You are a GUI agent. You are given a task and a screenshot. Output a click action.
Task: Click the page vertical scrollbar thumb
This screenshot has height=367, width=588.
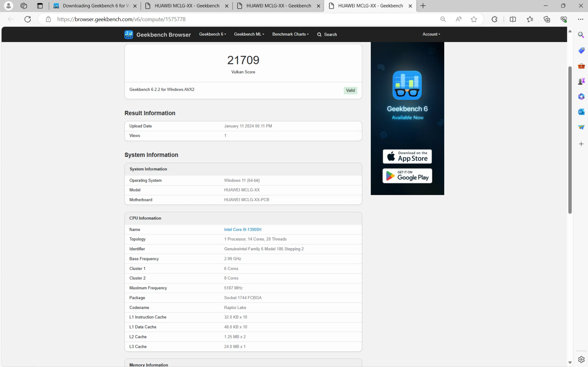(x=570, y=140)
